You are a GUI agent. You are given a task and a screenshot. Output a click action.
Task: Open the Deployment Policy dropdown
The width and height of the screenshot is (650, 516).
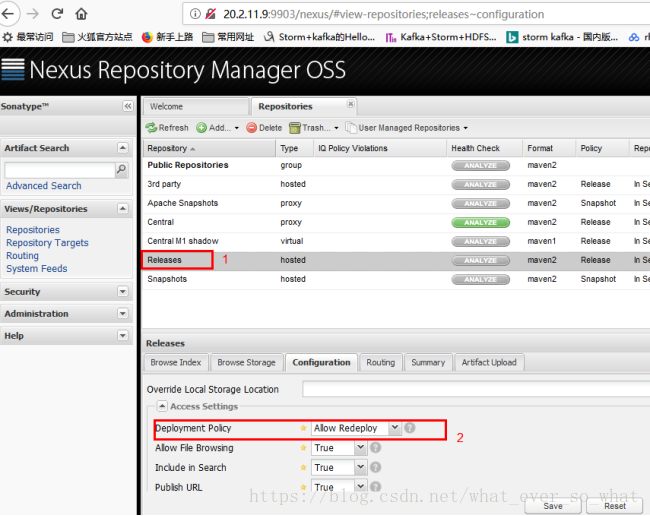[395, 428]
